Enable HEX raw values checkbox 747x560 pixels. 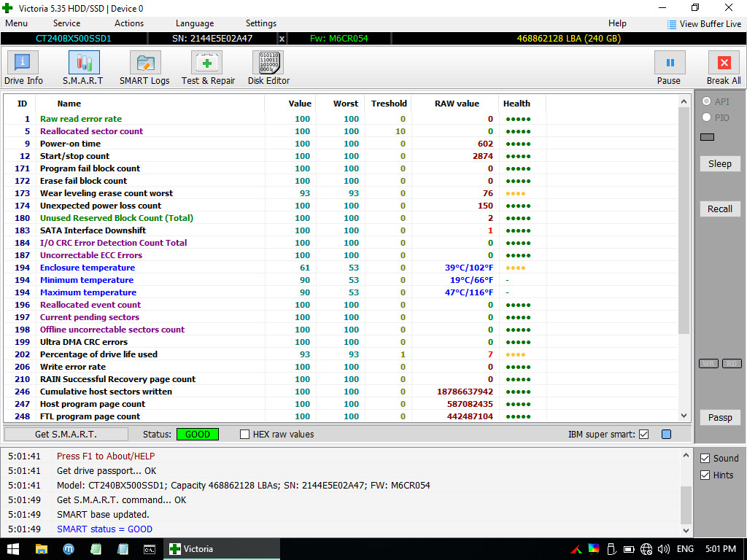coord(245,435)
